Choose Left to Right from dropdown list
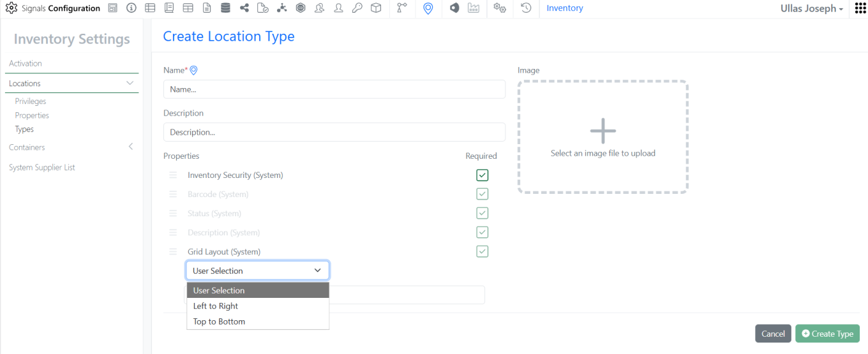 pyautogui.click(x=216, y=306)
